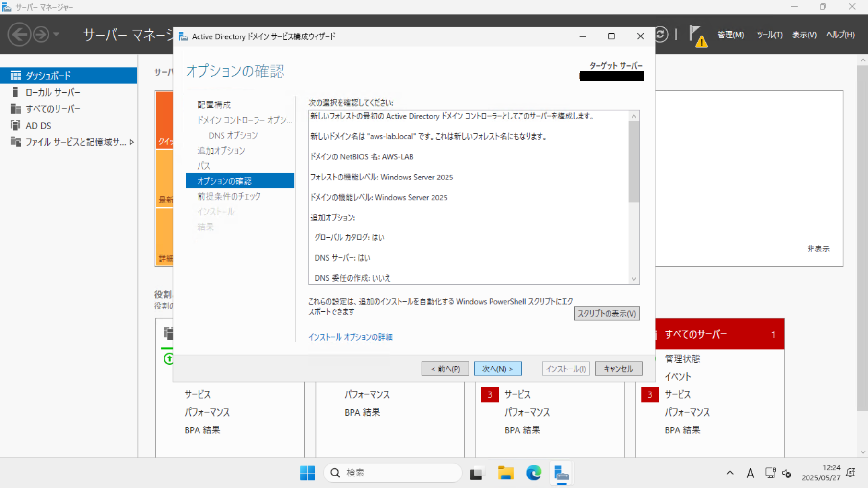Click the network icon in system tray

pyautogui.click(x=770, y=473)
